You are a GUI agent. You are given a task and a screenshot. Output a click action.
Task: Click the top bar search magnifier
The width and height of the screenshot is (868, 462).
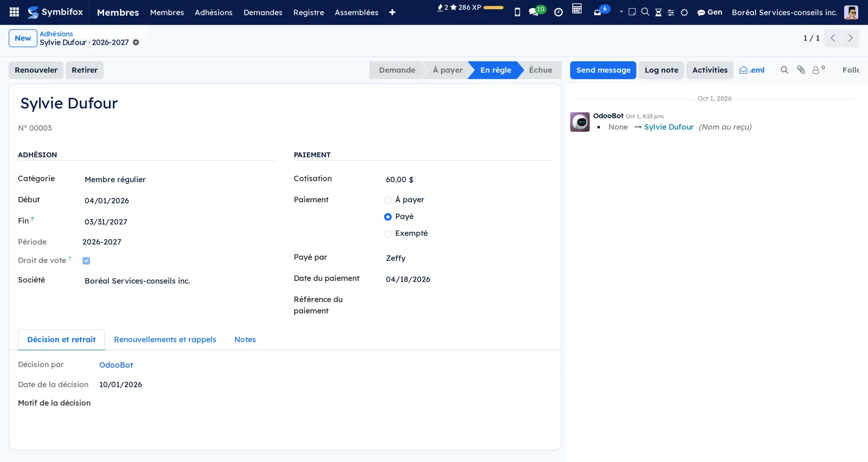pyautogui.click(x=645, y=12)
